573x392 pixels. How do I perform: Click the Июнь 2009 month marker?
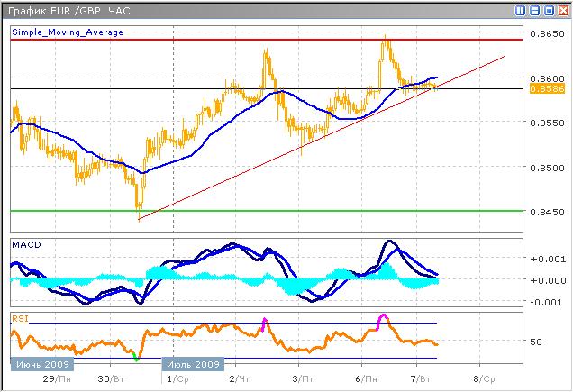[38, 364]
